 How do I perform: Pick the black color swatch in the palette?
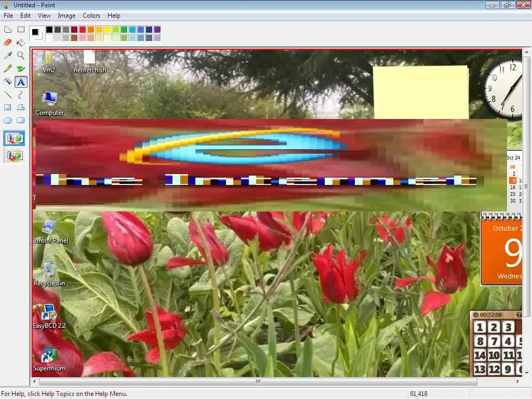point(49,30)
